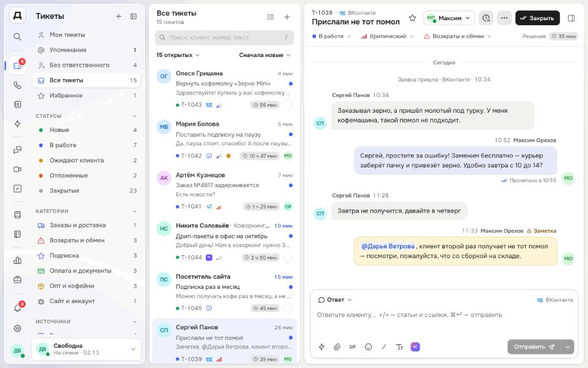Open the emoji picker
This screenshot has height=368, width=588.
(368, 347)
